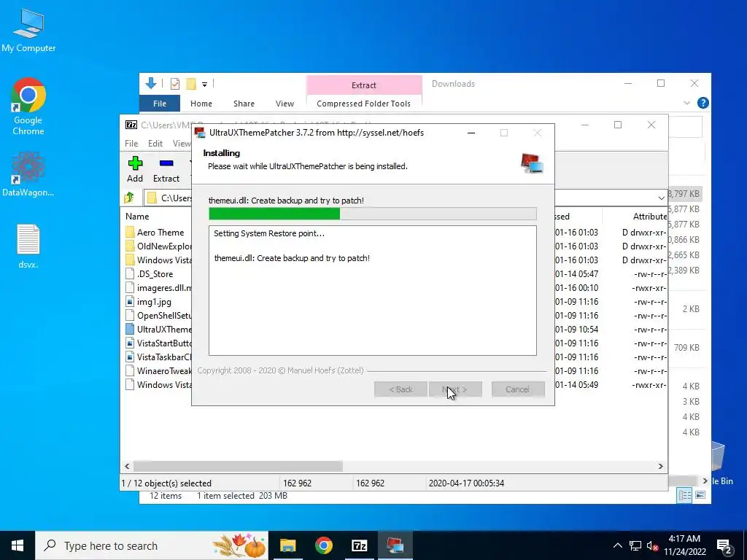This screenshot has width=747, height=560.
Task: Select imageres.dll file row
Action: (x=158, y=287)
